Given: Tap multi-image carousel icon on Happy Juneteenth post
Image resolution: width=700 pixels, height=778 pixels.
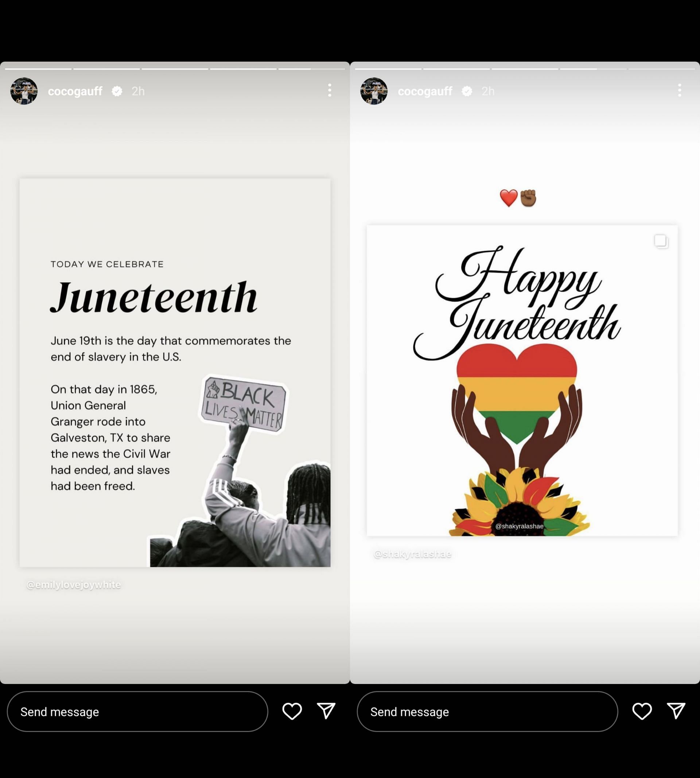Looking at the screenshot, I should (661, 241).
